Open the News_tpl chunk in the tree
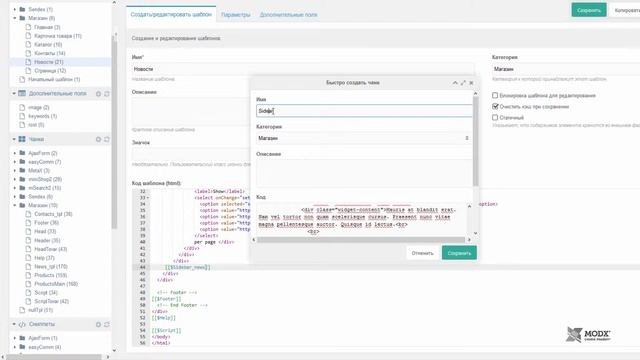Screen dimensions: 640x360 point(51,267)
